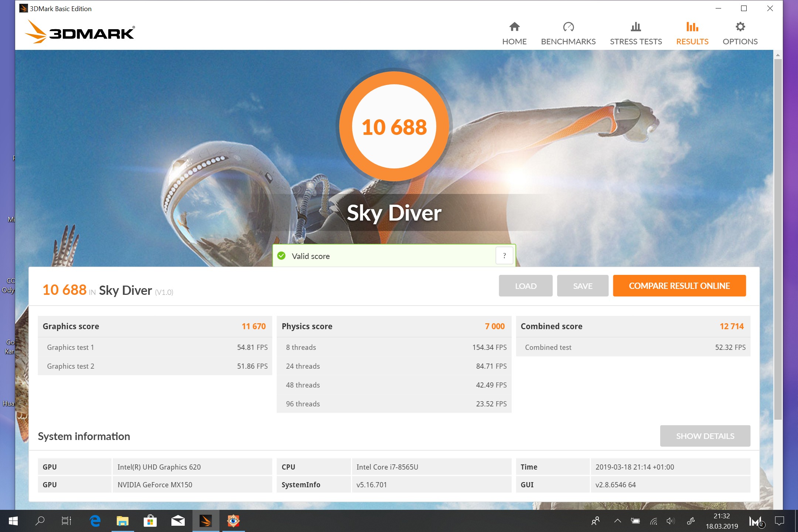This screenshot has width=798, height=532.
Task: Click the image viewer eye taskbar icon
Action: [233, 521]
